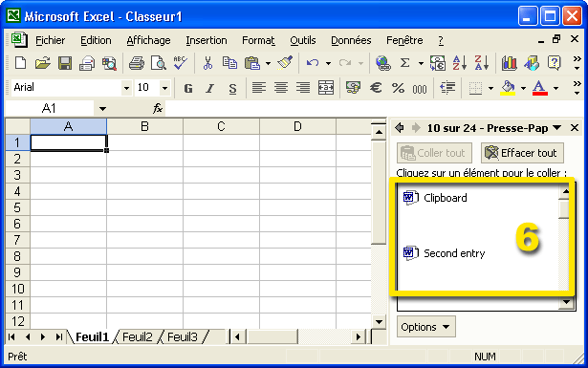Apply the red font color A
Image resolution: width=588 pixels, height=368 pixels.
pos(539,88)
